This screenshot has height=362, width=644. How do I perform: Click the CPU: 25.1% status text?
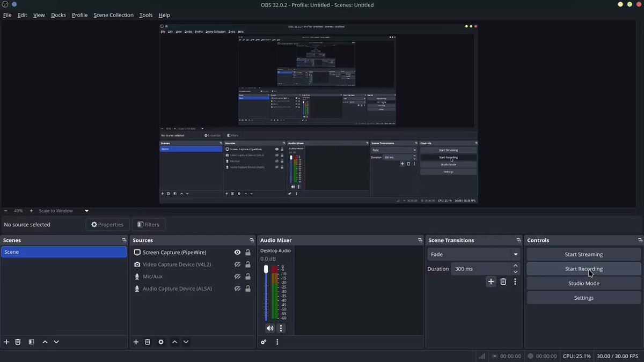577,356
